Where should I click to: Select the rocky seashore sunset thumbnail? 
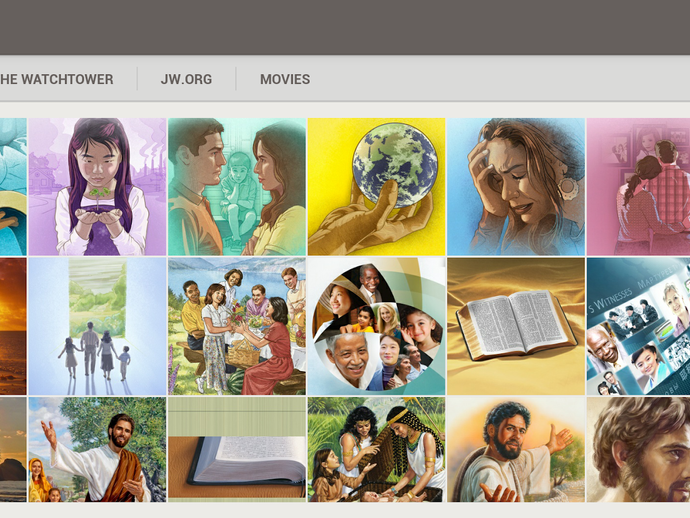click(13, 449)
